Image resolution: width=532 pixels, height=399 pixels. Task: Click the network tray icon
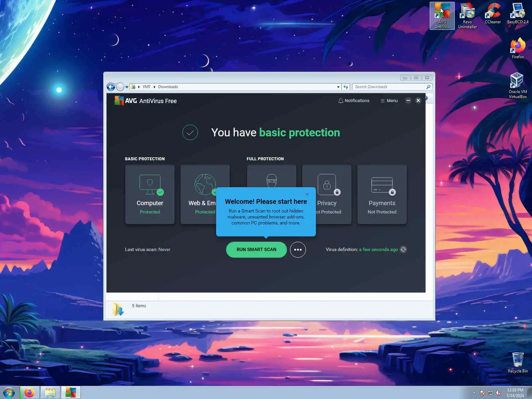pyautogui.click(x=490, y=393)
